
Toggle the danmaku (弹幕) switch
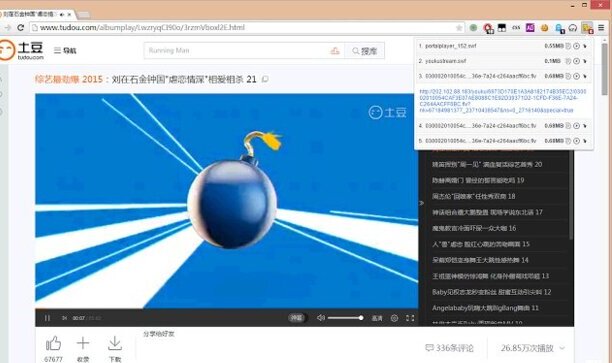296,318
